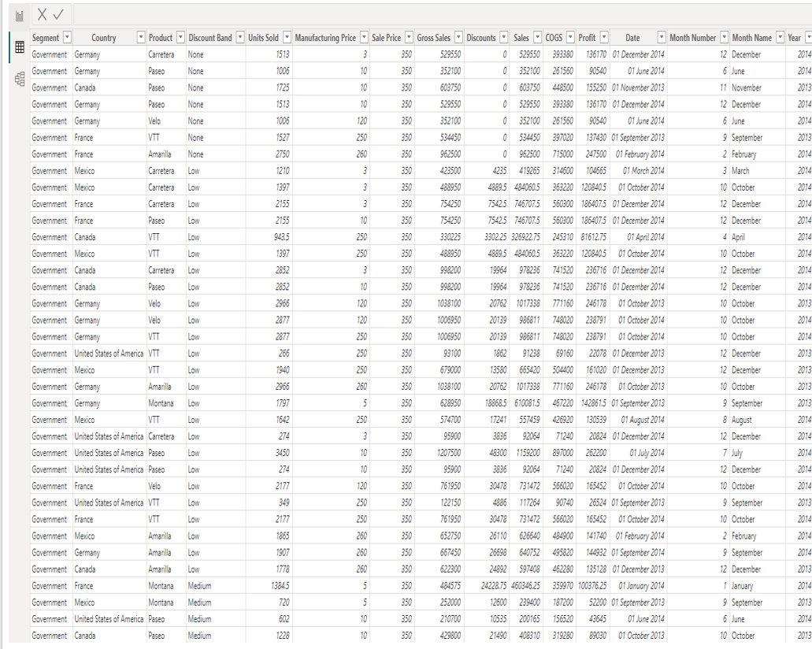Open the Country column filter dropdown

(x=140, y=38)
